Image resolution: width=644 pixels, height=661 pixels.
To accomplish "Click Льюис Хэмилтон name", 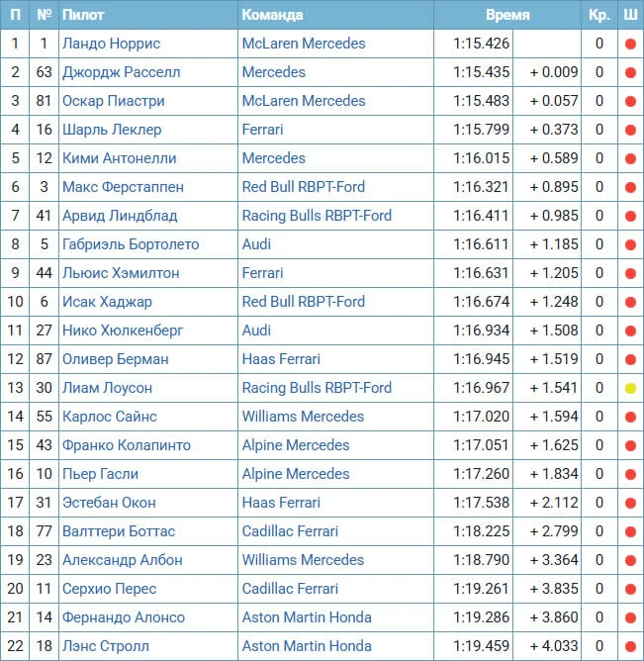I will click(x=121, y=273).
